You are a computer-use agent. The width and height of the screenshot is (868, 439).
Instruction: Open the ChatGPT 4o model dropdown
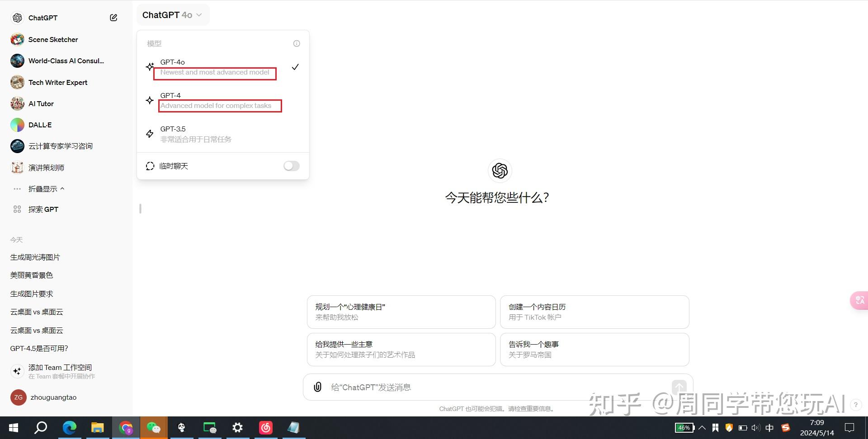pos(173,14)
